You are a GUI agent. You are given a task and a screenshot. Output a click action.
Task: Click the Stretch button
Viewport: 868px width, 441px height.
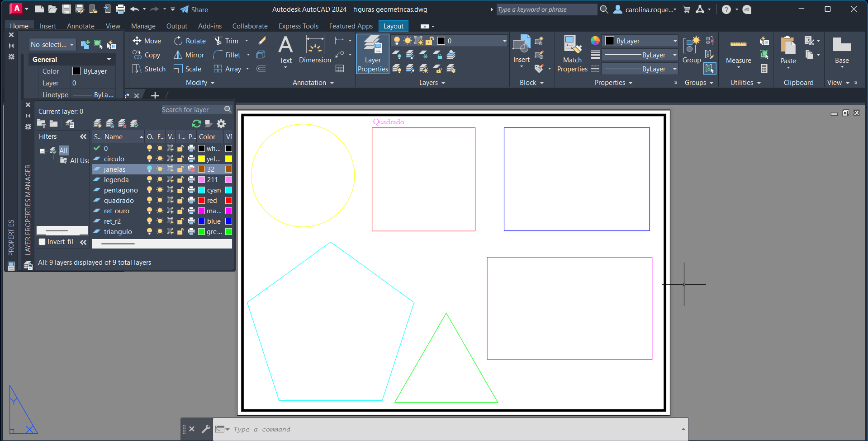coord(149,69)
